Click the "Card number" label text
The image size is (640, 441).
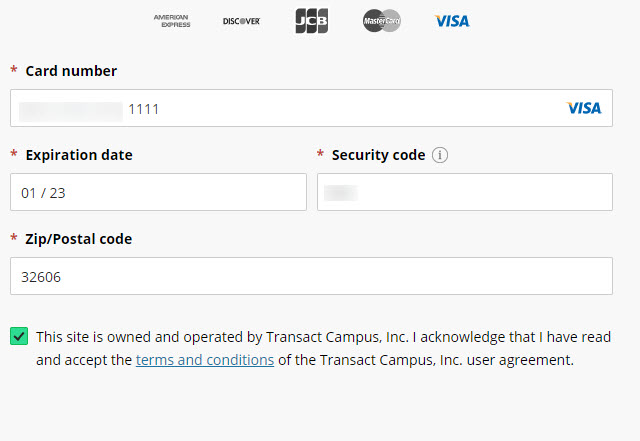click(71, 71)
